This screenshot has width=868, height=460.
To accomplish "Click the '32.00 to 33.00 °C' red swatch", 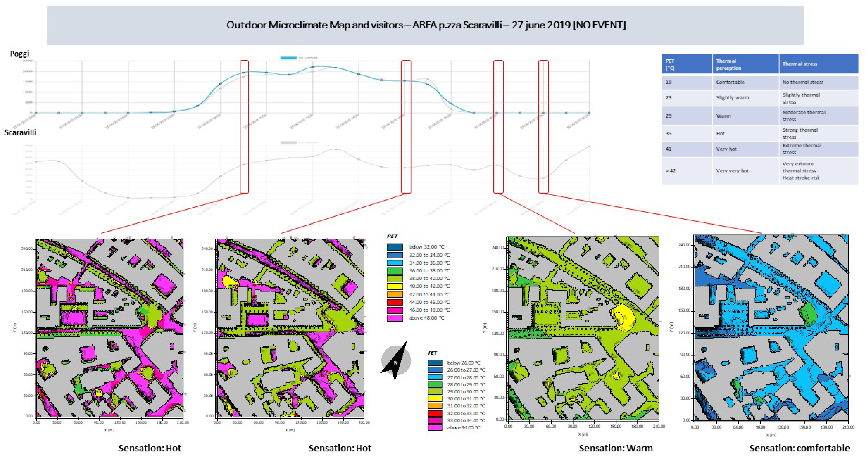I will [435, 413].
